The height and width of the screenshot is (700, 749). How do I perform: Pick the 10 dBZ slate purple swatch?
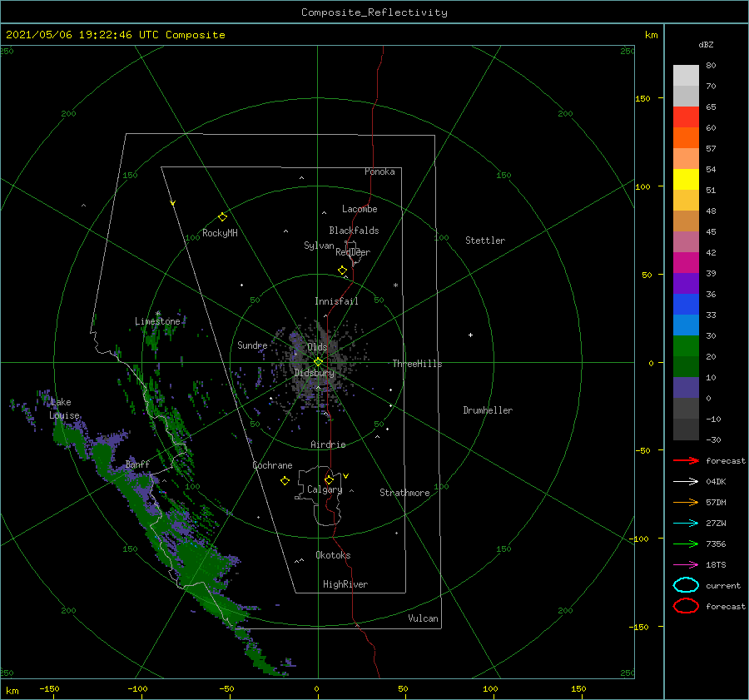coord(686,388)
